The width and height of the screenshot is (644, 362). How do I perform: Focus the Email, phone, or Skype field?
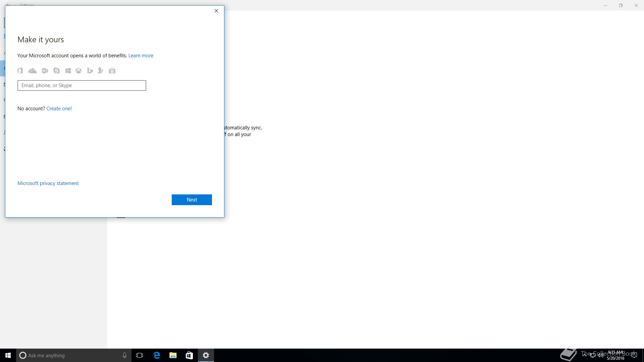pos(82,85)
